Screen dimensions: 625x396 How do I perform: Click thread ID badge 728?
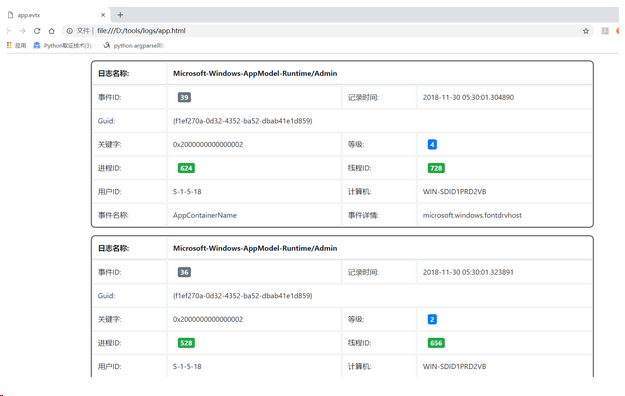click(x=436, y=168)
